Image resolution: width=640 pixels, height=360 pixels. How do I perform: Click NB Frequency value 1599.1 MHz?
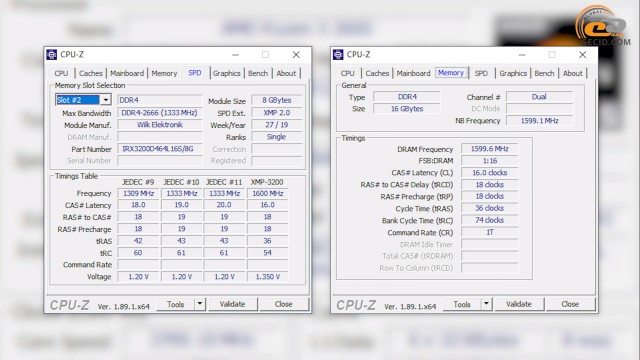539,120
